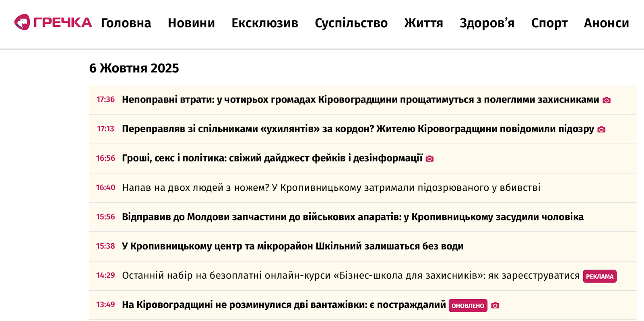Click the 17:36 timestamp
The height and width of the screenshot is (321, 644).
coord(105,99)
